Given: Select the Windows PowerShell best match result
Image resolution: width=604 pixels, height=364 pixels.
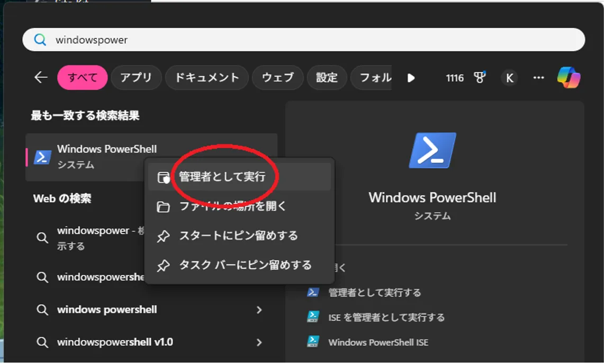Looking at the screenshot, I should [151, 157].
